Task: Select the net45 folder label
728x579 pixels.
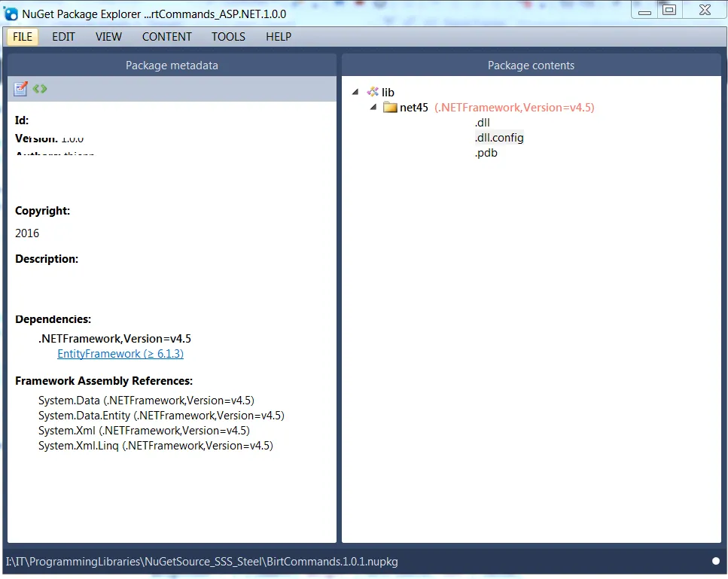Action: [x=413, y=107]
